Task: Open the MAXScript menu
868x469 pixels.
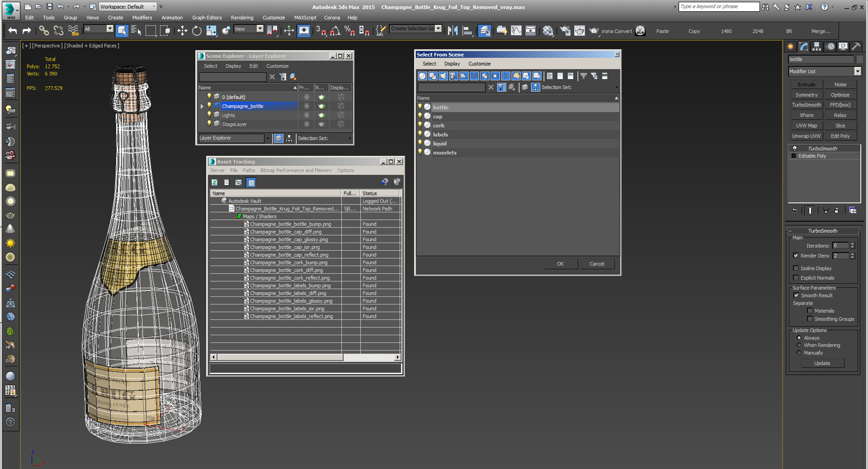Action: (305, 18)
